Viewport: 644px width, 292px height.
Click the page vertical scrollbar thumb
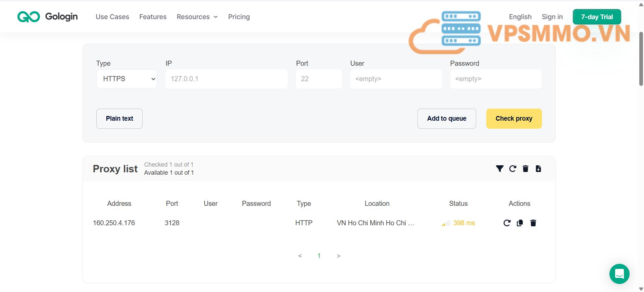(641, 59)
